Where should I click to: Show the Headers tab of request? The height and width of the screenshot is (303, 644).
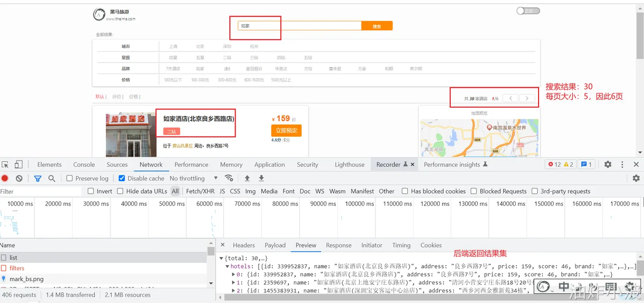click(x=244, y=245)
